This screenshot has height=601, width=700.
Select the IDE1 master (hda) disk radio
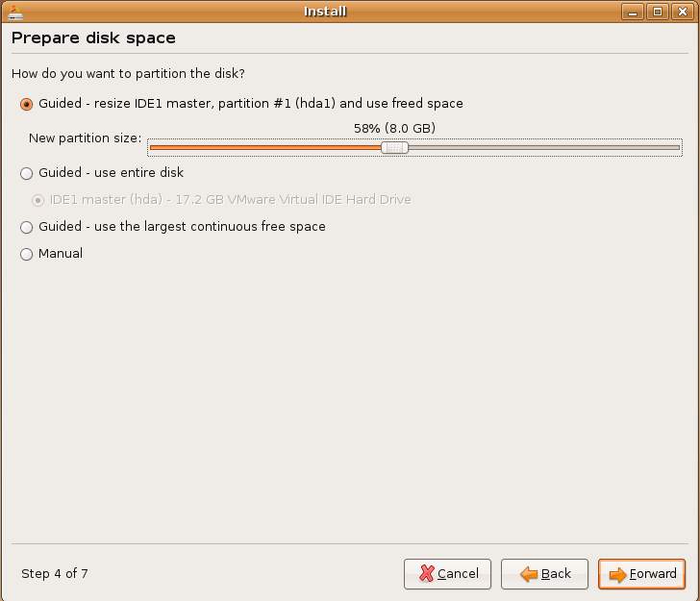pyautogui.click(x=38, y=200)
